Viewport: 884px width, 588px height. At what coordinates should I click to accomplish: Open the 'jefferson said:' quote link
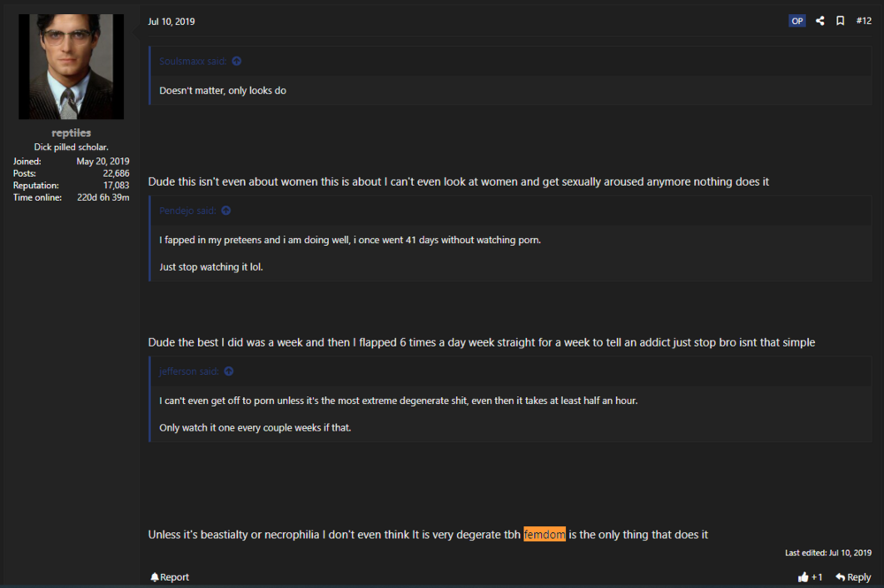(x=189, y=371)
